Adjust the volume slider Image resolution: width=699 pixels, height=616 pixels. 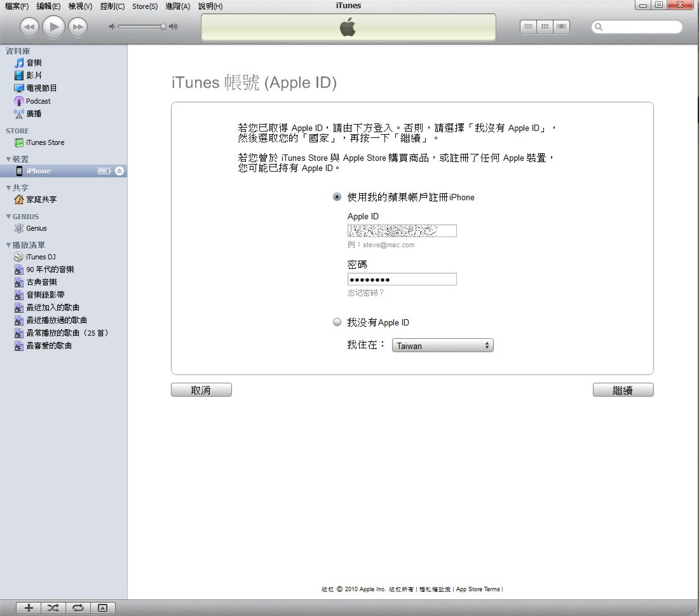(142, 27)
